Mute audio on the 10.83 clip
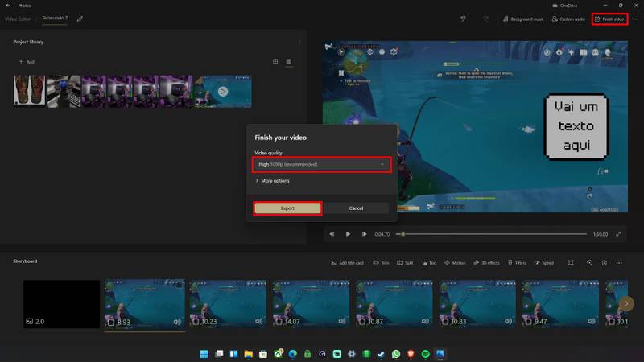Viewport: 644px width, 362px height. (x=508, y=321)
